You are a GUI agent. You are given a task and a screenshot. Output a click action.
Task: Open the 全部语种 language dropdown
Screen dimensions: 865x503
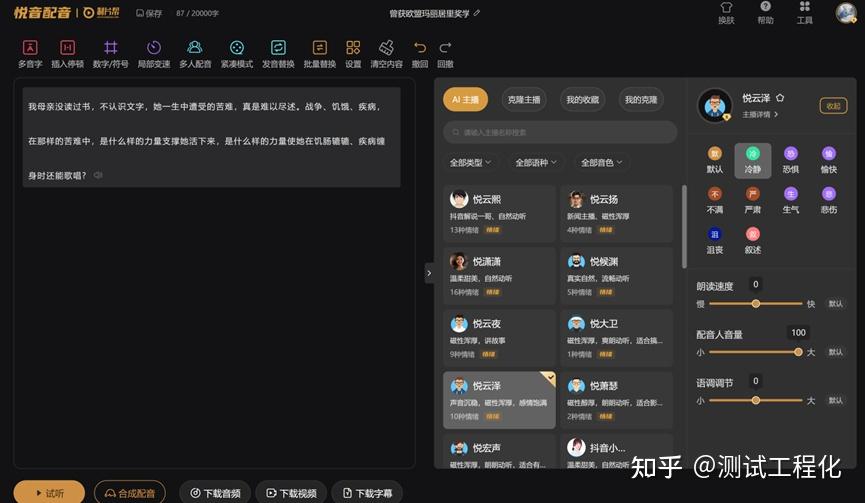[536, 163]
